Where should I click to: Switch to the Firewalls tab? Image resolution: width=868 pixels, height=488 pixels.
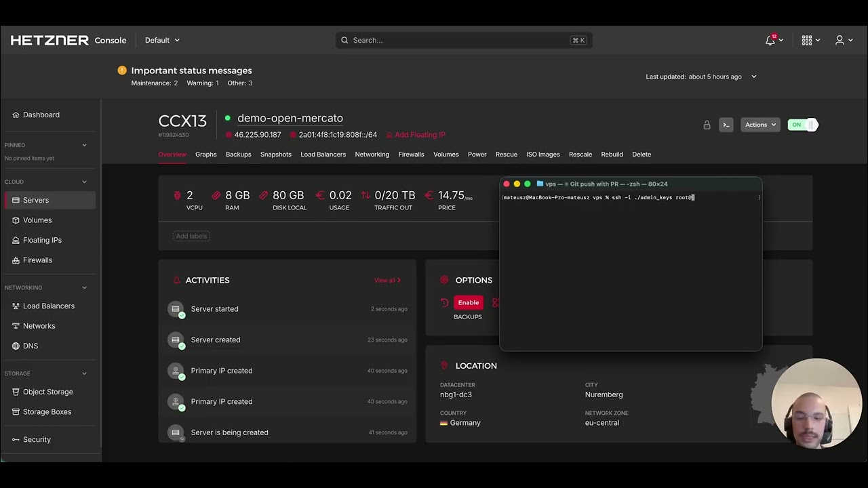[x=411, y=155]
